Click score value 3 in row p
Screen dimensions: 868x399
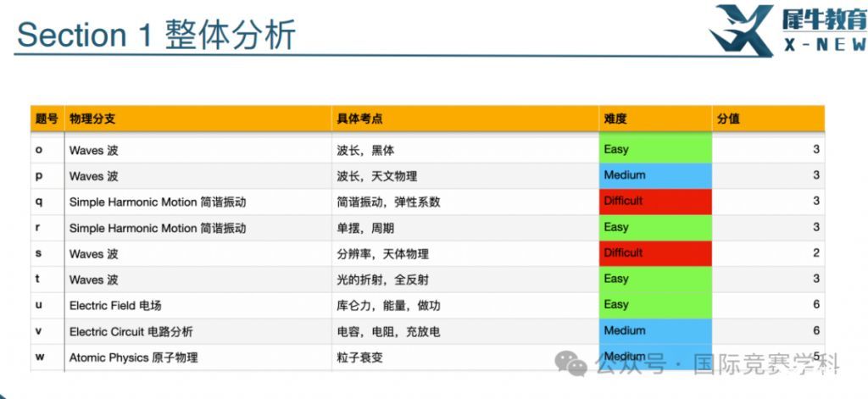(x=816, y=175)
